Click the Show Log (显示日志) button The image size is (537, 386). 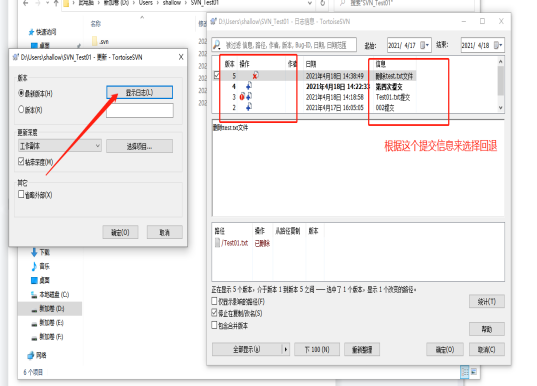(139, 92)
